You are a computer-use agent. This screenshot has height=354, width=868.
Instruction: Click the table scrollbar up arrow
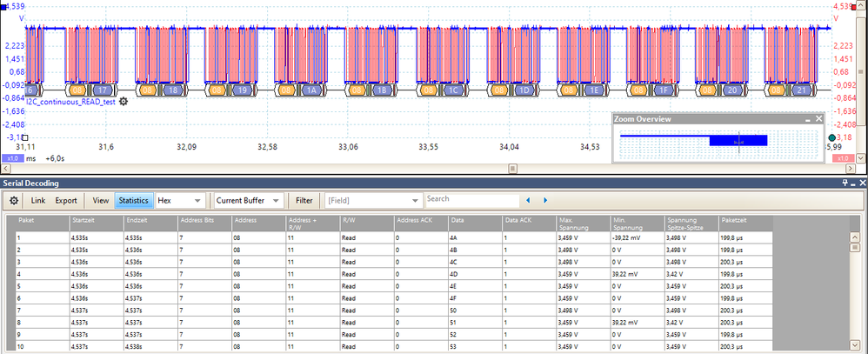coord(854,237)
